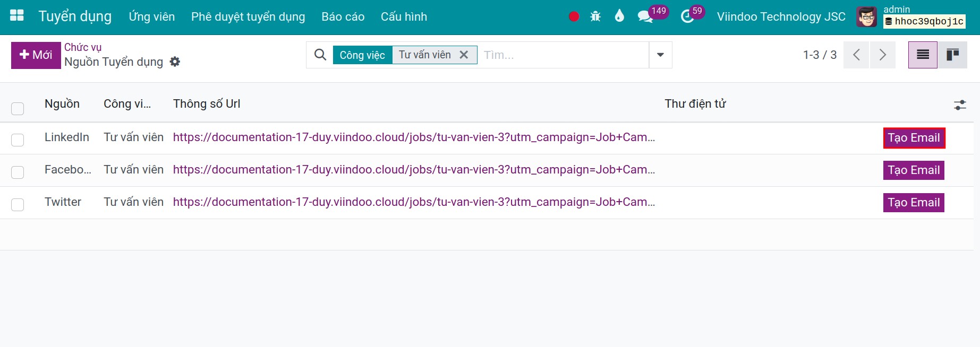
Task: Go to previous page arrow
Action: [x=856, y=55]
